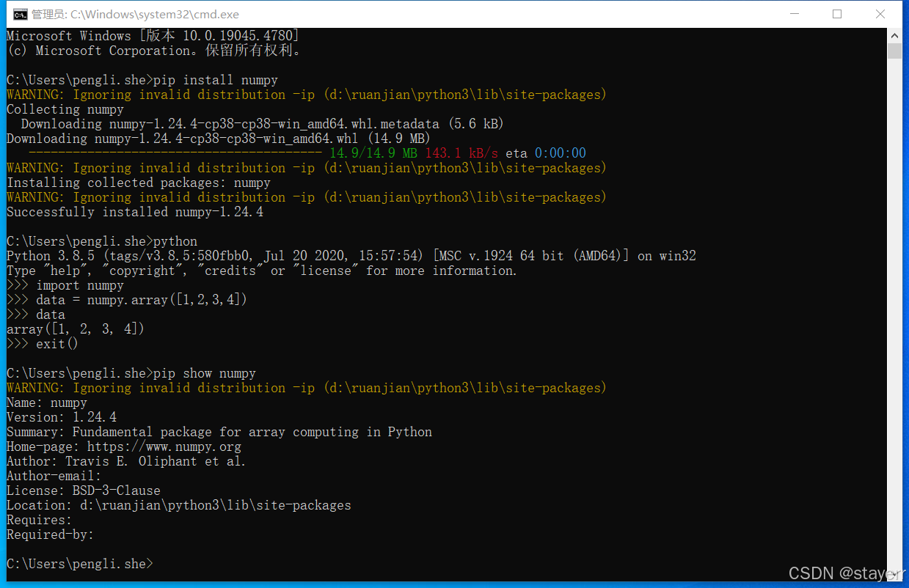The height and width of the screenshot is (588, 909).
Task: Click the 'Version: 1.24.4' line
Action: pyautogui.click(x=62, y=417)
